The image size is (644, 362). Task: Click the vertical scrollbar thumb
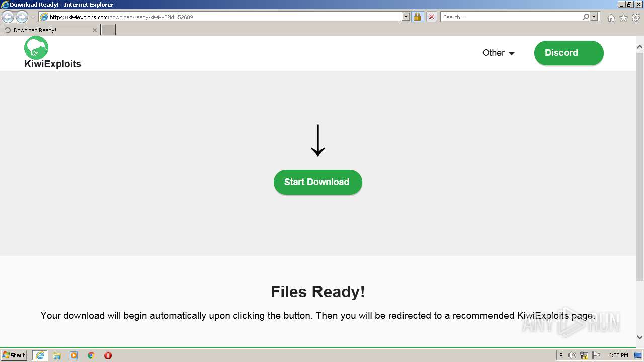tap(640, 166)
